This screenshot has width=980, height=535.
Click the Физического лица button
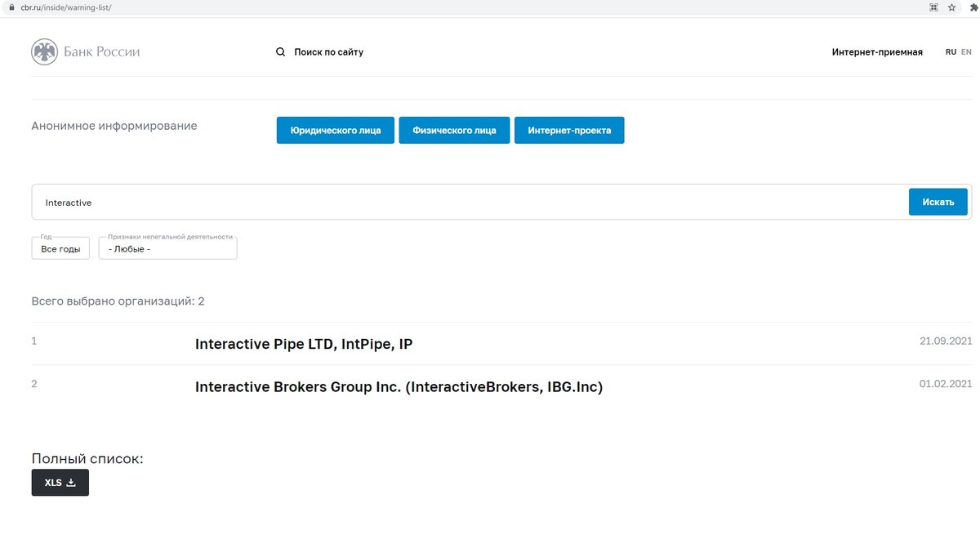(454, 131)
